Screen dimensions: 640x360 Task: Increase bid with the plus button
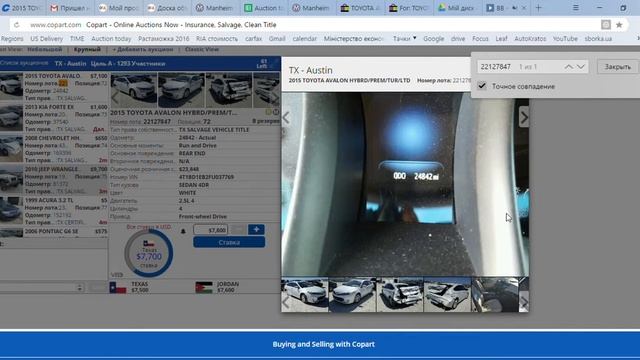coord(256,230)
